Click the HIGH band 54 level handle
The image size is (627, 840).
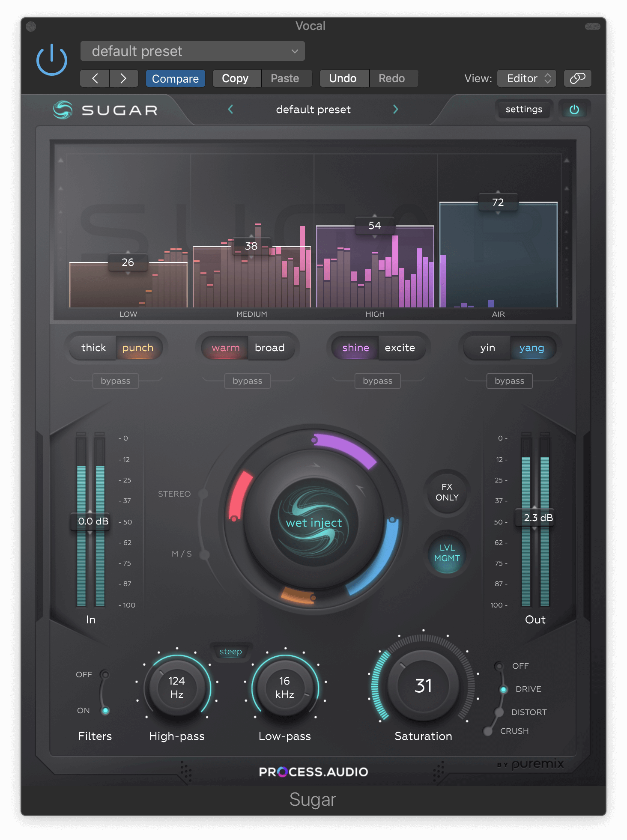[x=375, y=226]
